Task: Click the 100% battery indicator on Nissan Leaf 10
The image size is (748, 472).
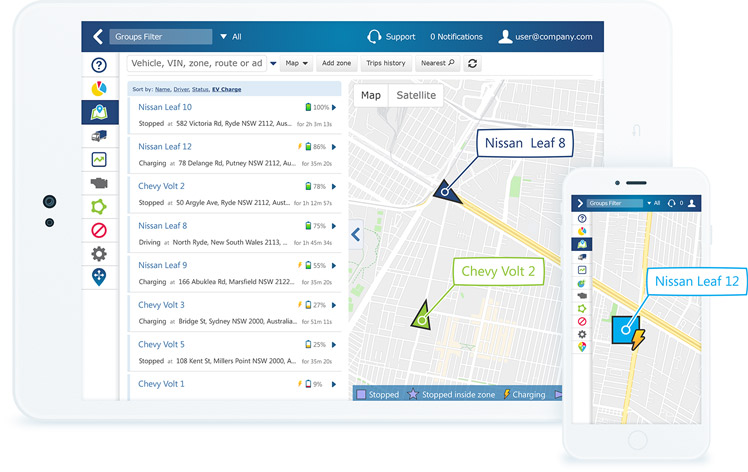Action: [317, 107]
